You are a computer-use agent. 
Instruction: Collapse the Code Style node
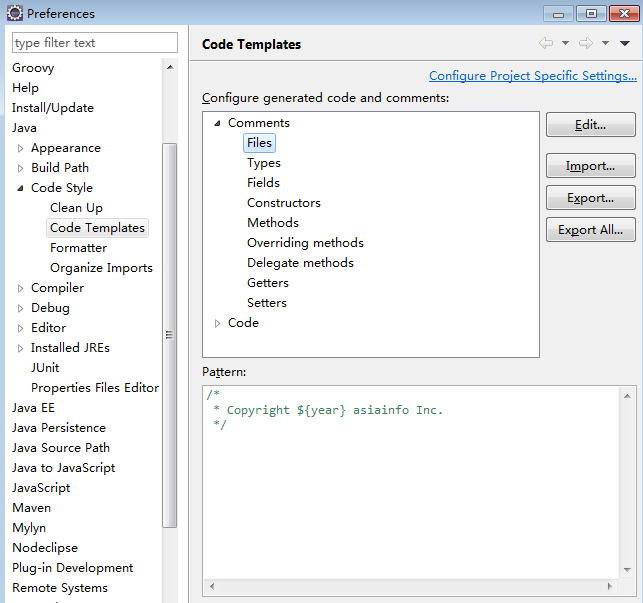tap(21, 188)
